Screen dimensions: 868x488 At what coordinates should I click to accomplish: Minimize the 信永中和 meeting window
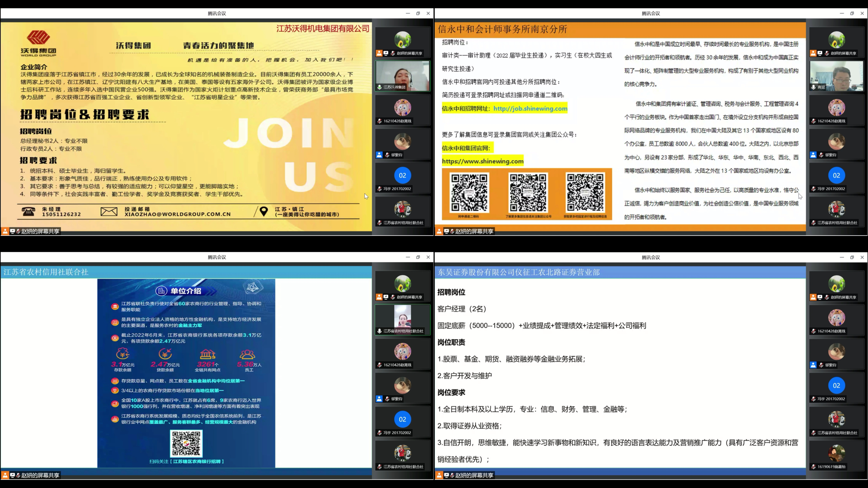tap(842, 14)
